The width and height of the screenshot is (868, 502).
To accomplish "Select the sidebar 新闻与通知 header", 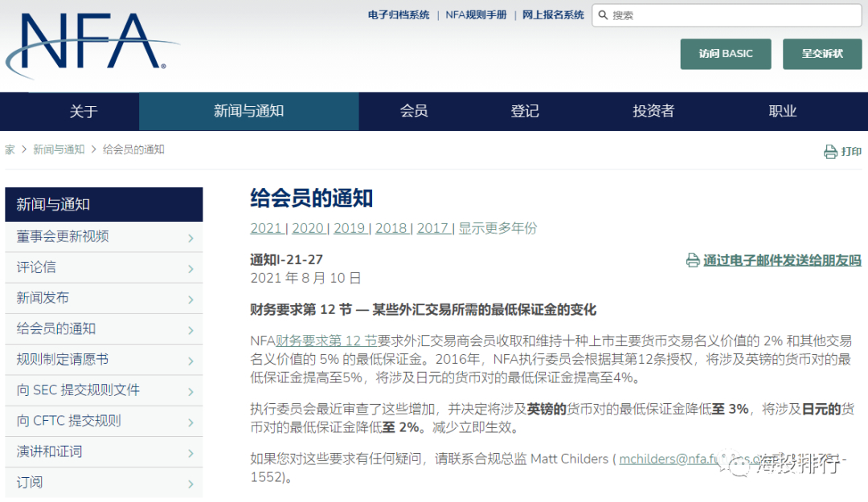I will [104, 204].
